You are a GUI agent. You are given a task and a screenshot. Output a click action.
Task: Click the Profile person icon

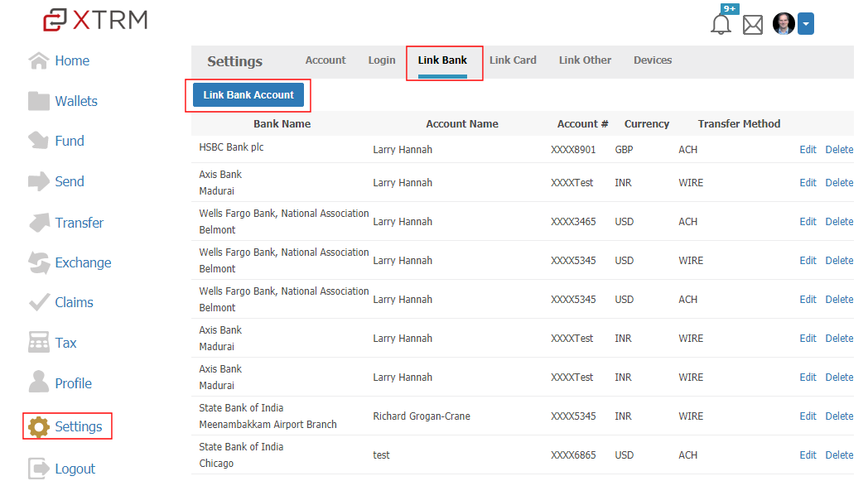click(39, 382)
